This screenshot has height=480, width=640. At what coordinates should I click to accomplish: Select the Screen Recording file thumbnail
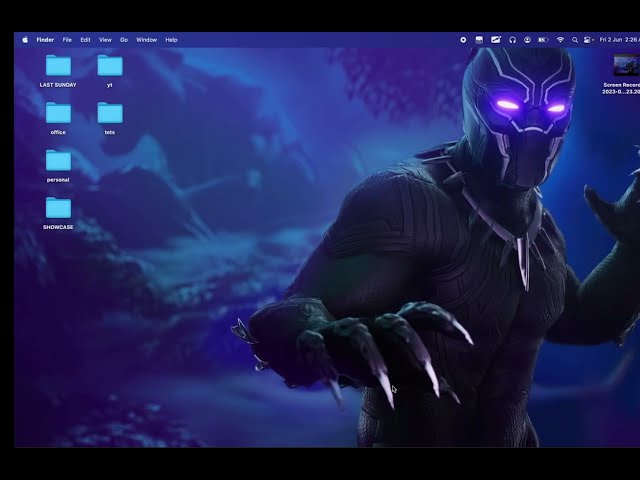(x=626, y=65)
